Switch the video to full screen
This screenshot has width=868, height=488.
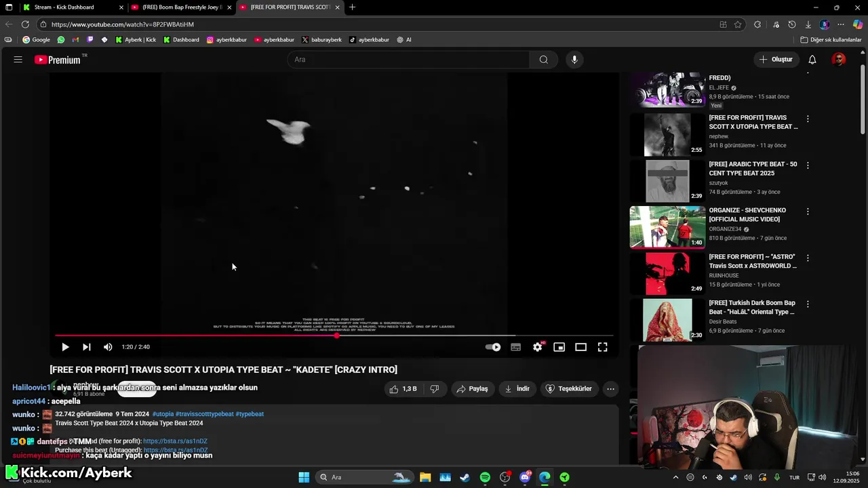point(602,347)
